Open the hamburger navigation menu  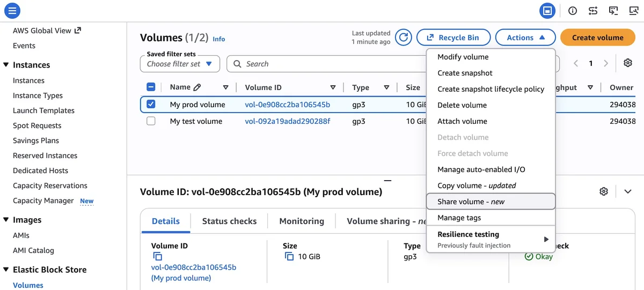coord(11,10)
